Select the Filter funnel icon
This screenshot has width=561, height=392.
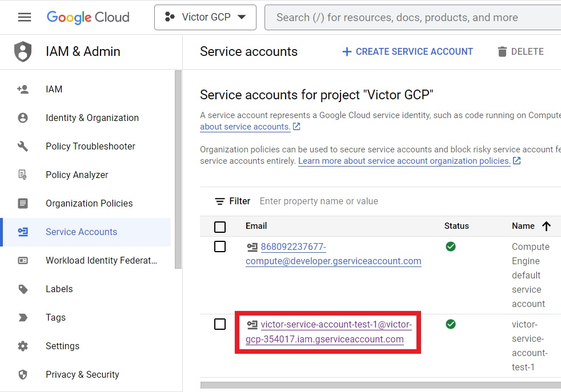click(x=219, y=201)
